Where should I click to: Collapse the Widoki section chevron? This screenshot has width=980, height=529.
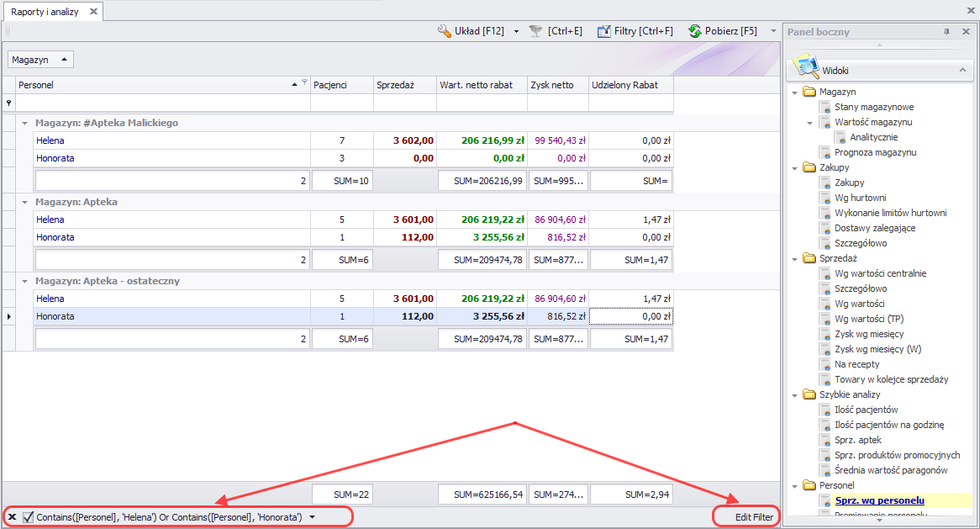coord(962,71)
